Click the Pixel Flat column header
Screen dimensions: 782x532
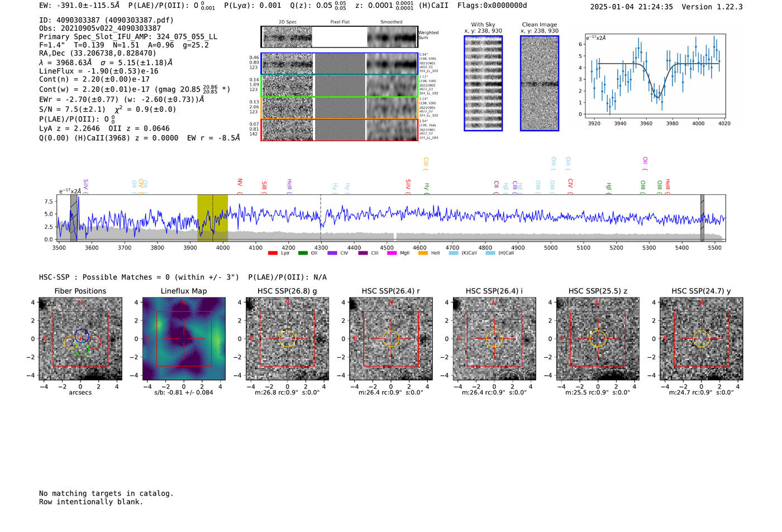340,22
